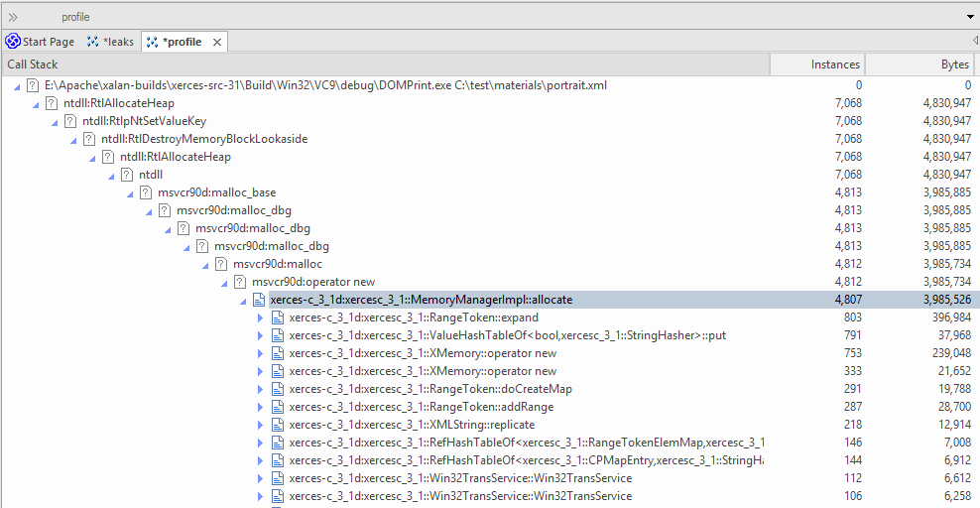The image size is (980, 508).
Task: Sort by the Instances column header
Action: (816, 64)
